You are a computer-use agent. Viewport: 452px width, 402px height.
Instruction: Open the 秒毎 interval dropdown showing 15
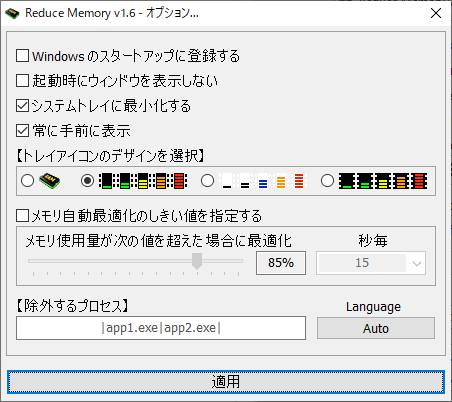tap(371, 263)
